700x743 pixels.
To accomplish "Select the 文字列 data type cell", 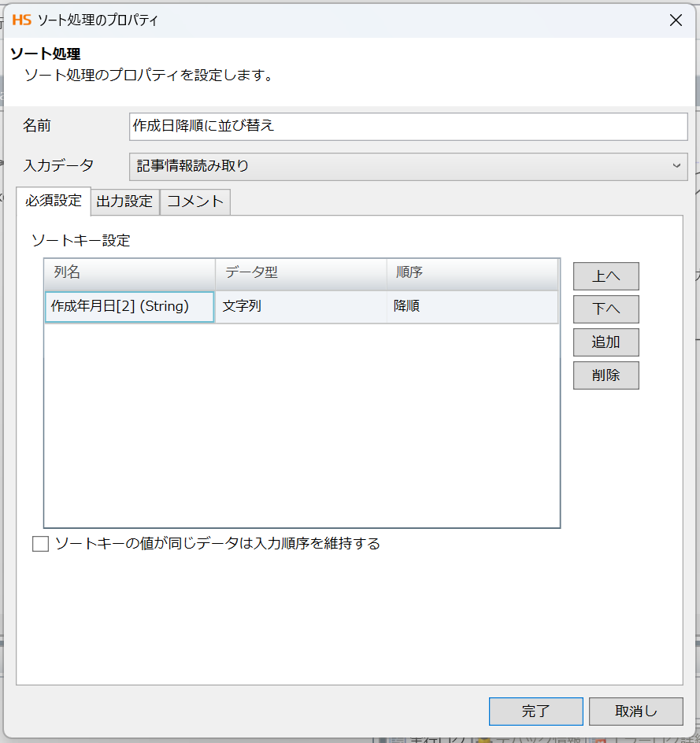I will pos(299,307).
